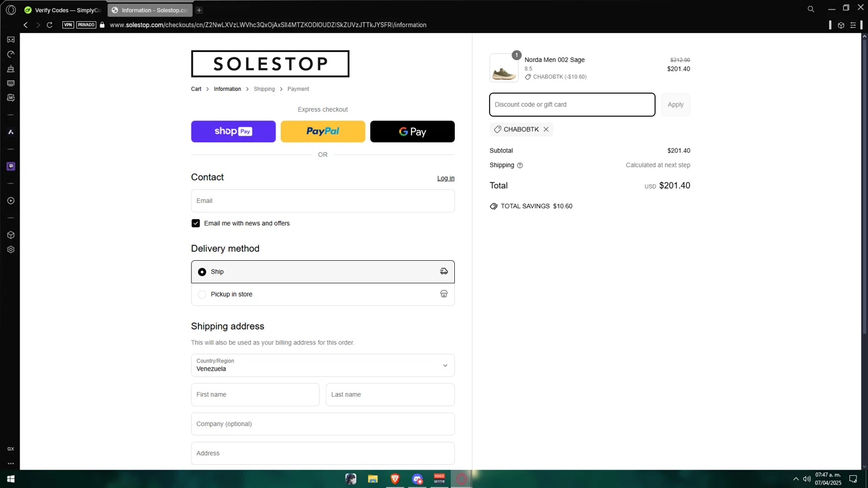Image resolution: width=868 pixels, height=488 pixels.
Task: Show hidden system tray icons
Action: [x=796, y=479]
